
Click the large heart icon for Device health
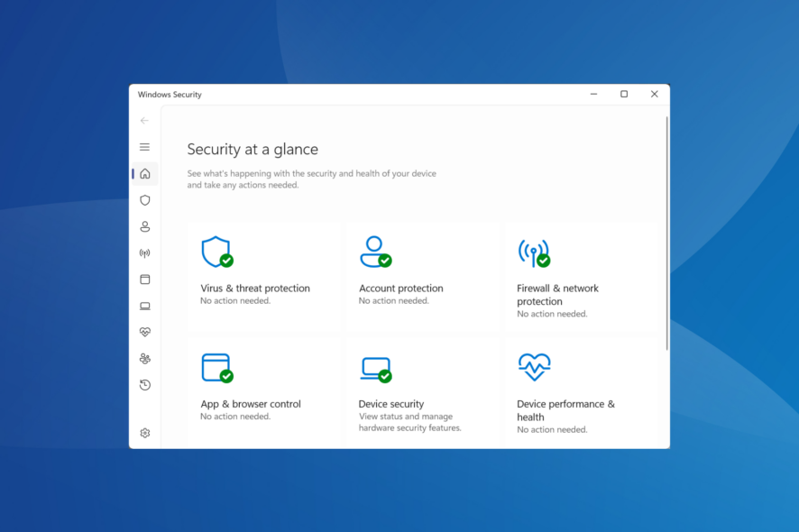point(534,367)
